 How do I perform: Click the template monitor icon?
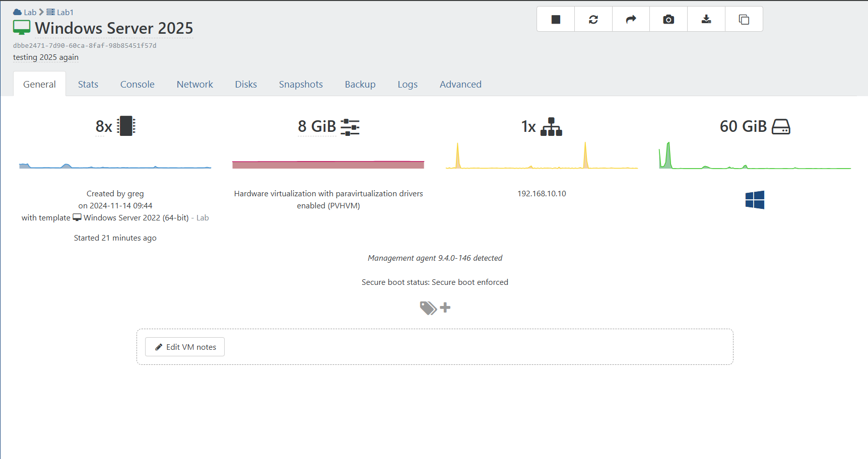click(x=77, y=217)
